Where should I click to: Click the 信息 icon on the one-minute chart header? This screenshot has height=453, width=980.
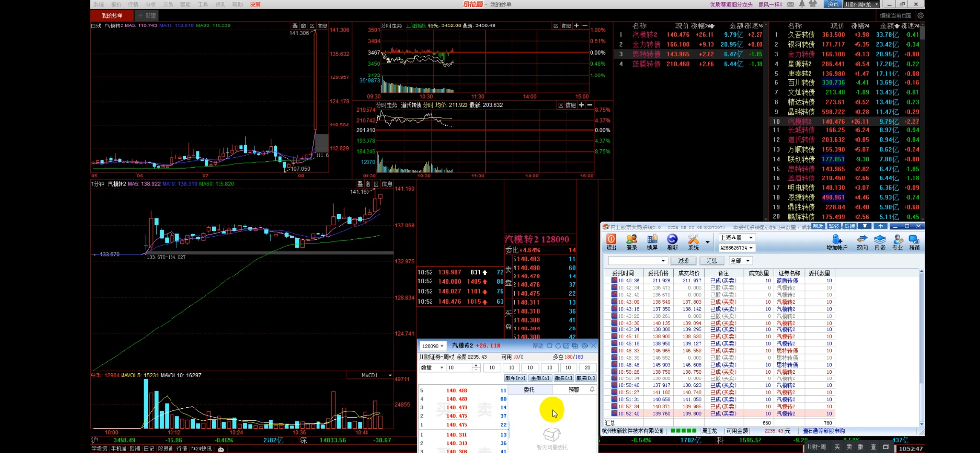point(387,184)
